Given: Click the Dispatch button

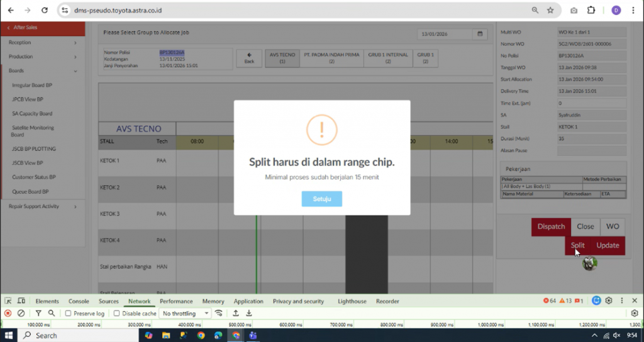Looking at the screenshot, I should 551,226.
